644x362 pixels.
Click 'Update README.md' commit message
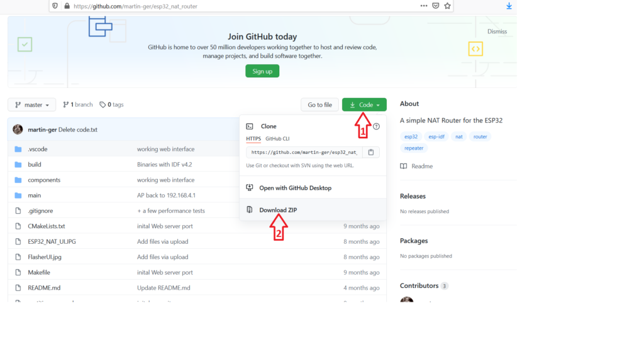tap(164, 288)
